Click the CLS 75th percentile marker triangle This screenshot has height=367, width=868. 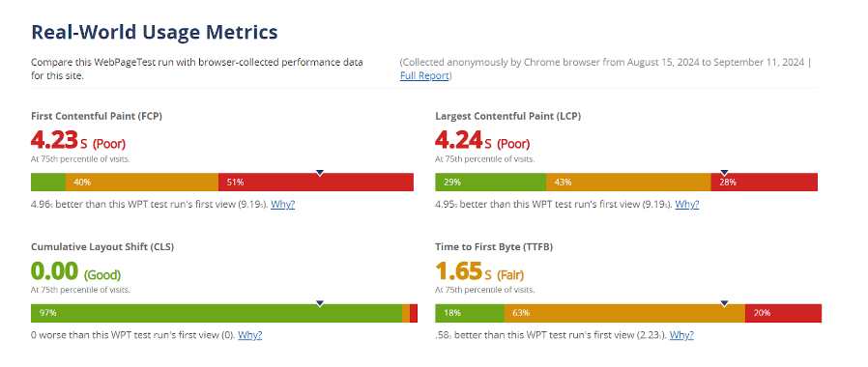pos(319,303)
